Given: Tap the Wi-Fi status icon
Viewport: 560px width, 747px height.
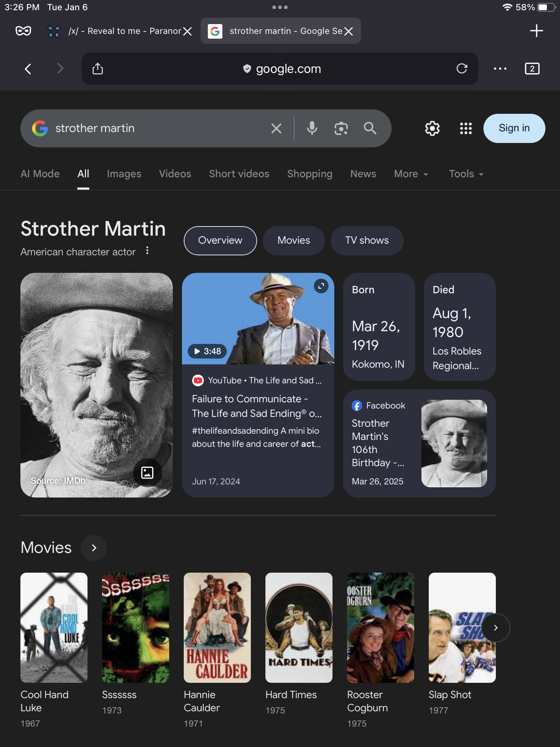Looking at the screenshot, I should [x=507, y=7].
